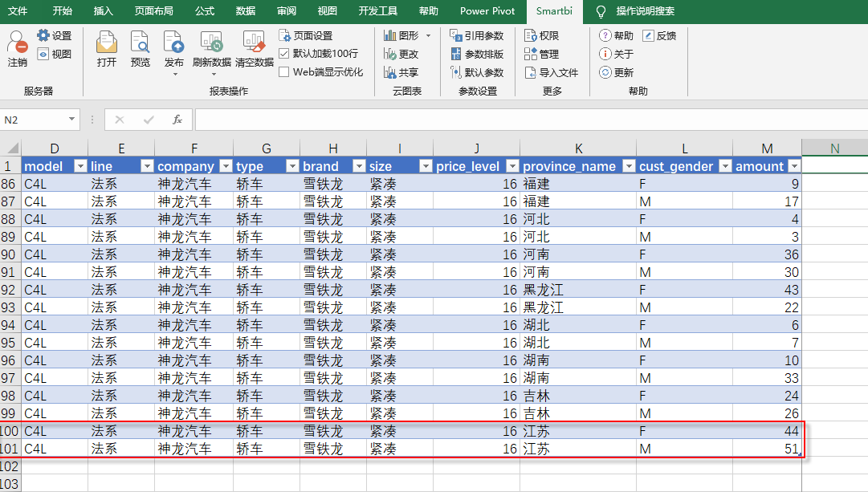Enable Web端显示优化 checkbox

click(284, 72)
